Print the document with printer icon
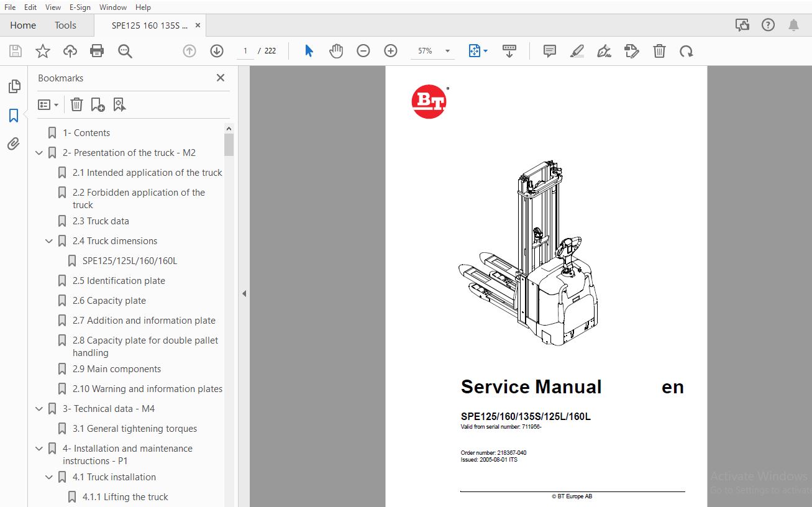 click(97, 51)
